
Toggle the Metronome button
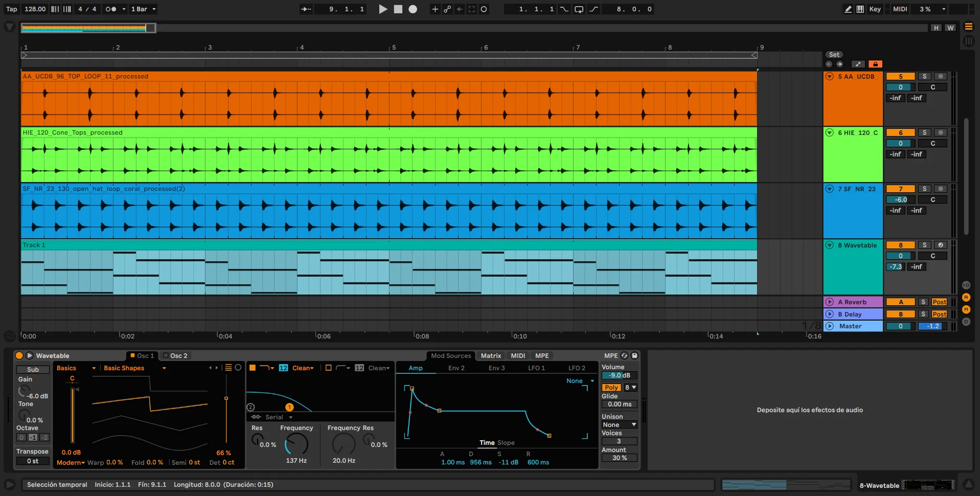110,9
